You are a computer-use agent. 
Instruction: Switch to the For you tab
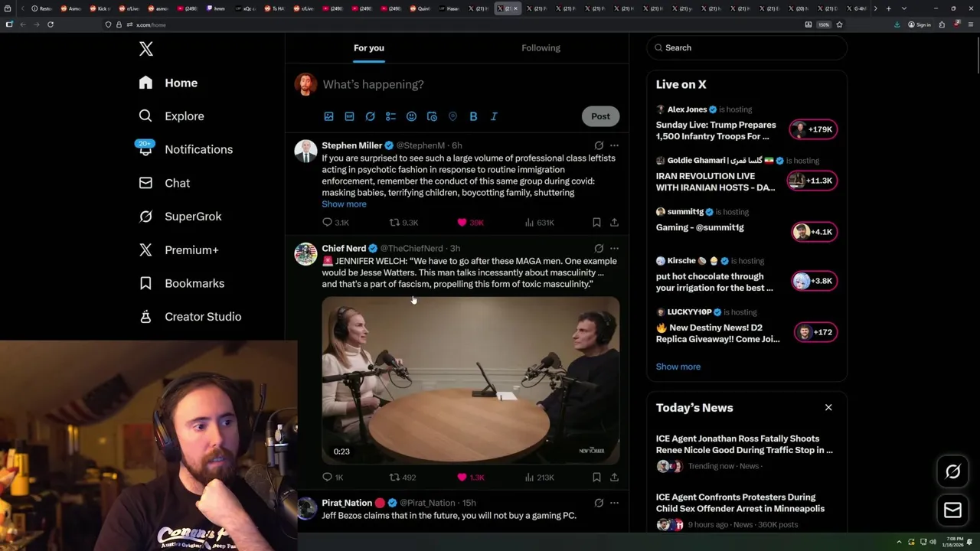(x=369, y=47)
